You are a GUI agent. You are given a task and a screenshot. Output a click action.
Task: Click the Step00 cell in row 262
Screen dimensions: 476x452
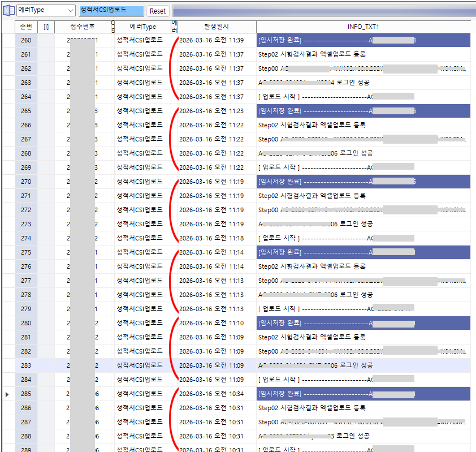coord(362,68)
